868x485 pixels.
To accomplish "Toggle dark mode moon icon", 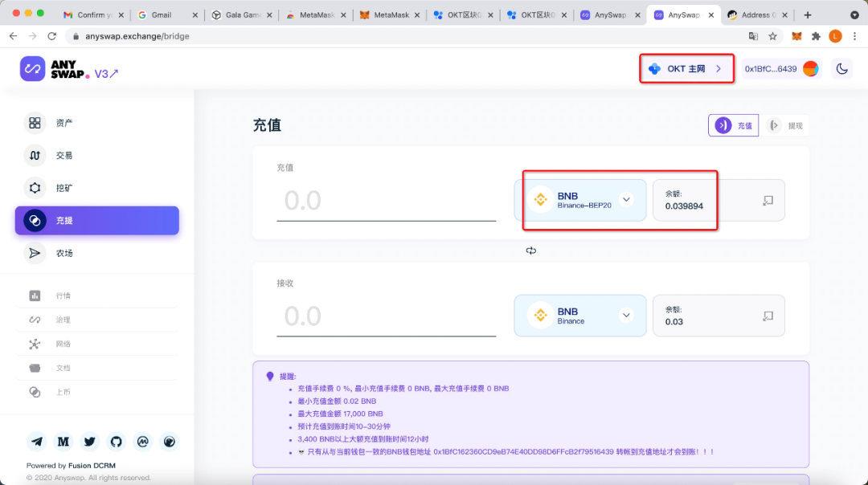I will point(842,69).
